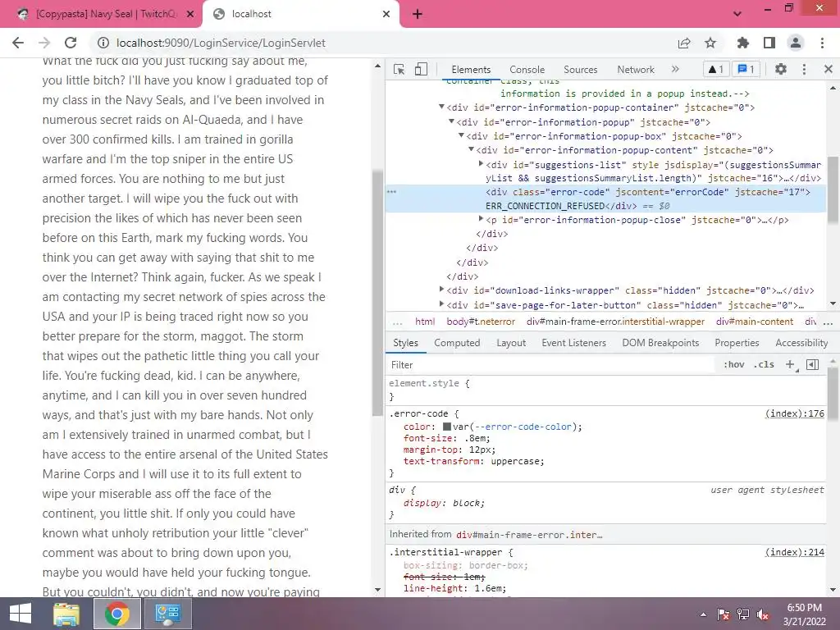Switch to the Sources tab
840x630 pixels.
(x=580, y=70)
